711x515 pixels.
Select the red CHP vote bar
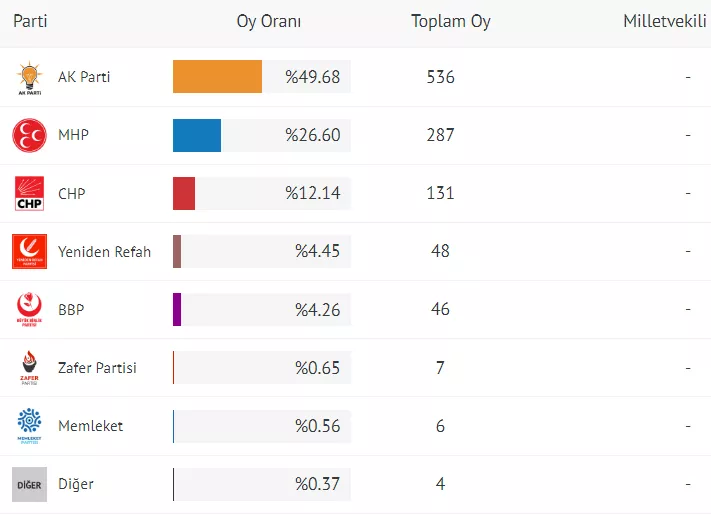point(184,193)
